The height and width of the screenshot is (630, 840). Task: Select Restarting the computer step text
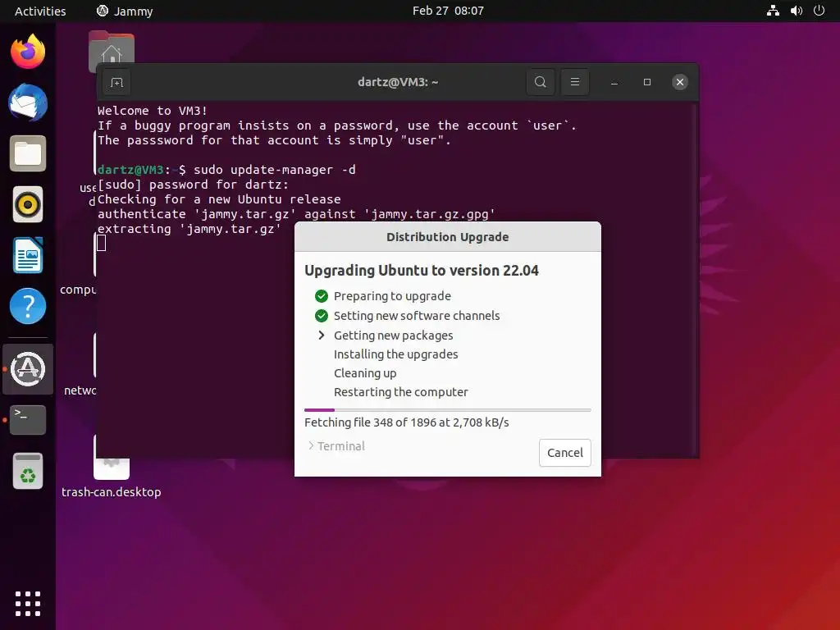[400, 391]
